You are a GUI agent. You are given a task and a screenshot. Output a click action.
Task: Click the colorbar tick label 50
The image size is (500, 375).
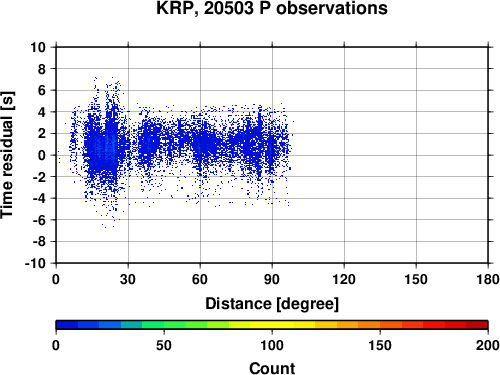pos(164,345)
